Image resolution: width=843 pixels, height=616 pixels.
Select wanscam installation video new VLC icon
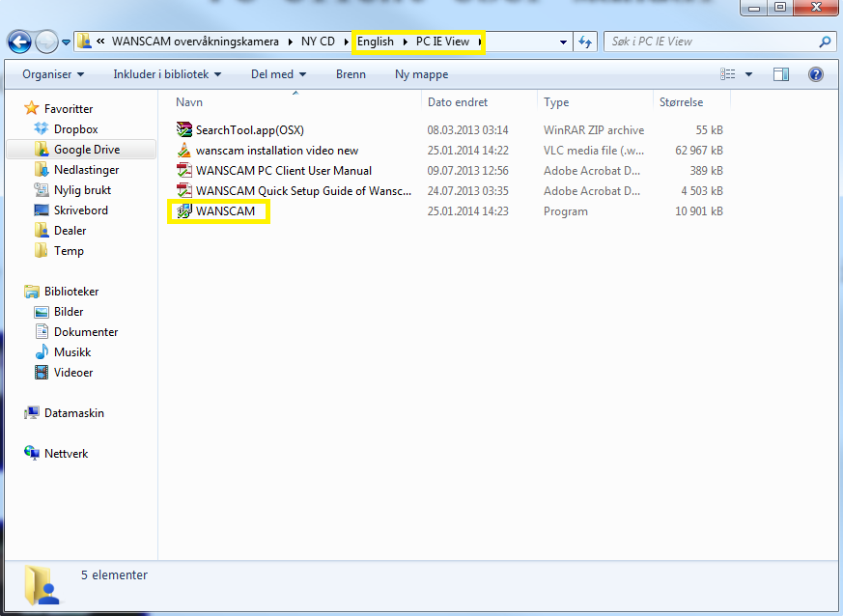(x=183, y=150)
